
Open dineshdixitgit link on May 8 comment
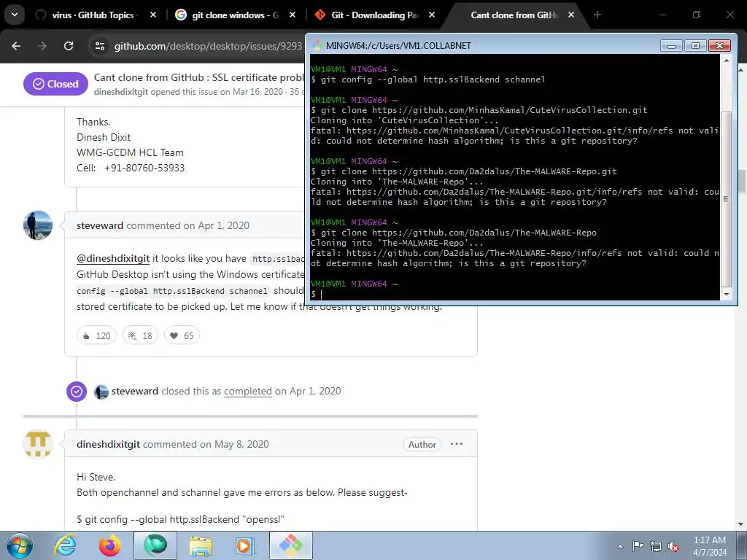[x=108, y=444]
